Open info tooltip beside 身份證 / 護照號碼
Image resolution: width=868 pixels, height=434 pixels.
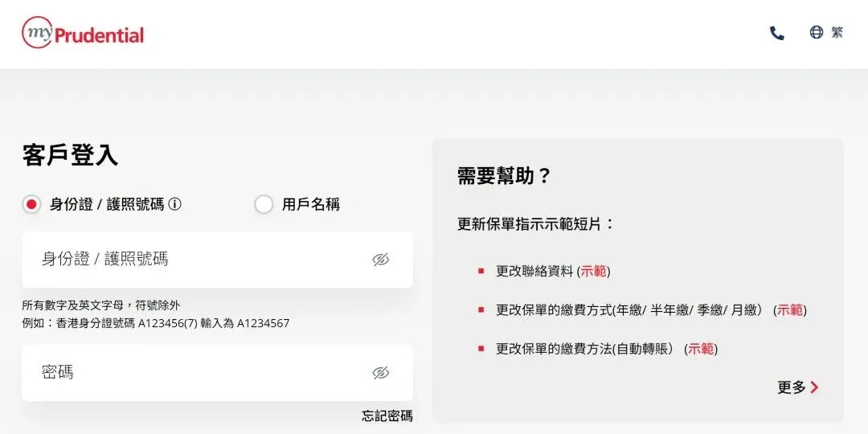pos(175,204)
